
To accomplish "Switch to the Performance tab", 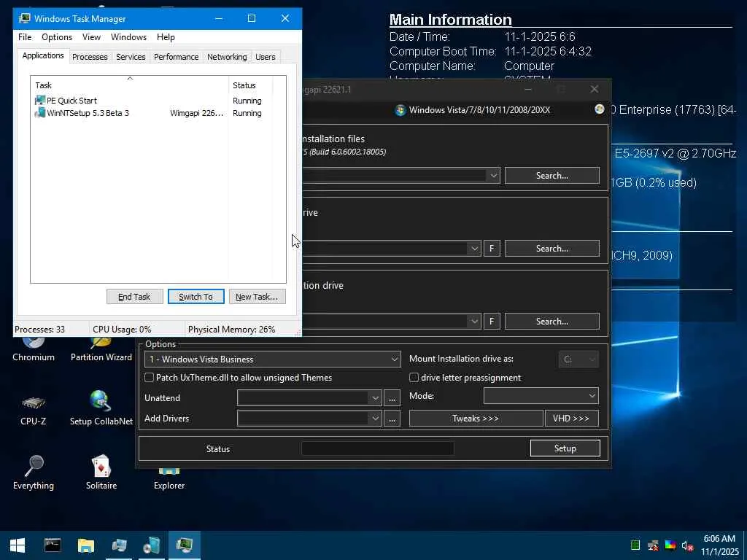I will click(176, 57).
